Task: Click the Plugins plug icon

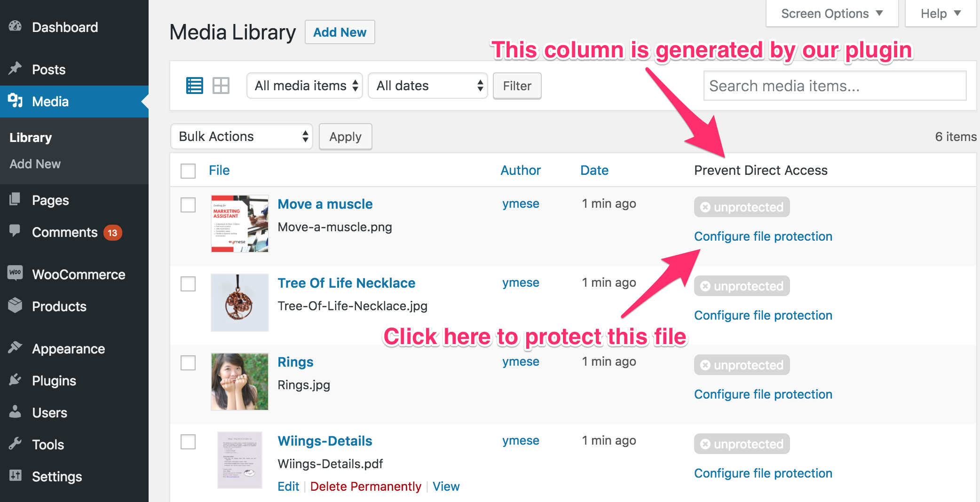Action: coord(15,380)
